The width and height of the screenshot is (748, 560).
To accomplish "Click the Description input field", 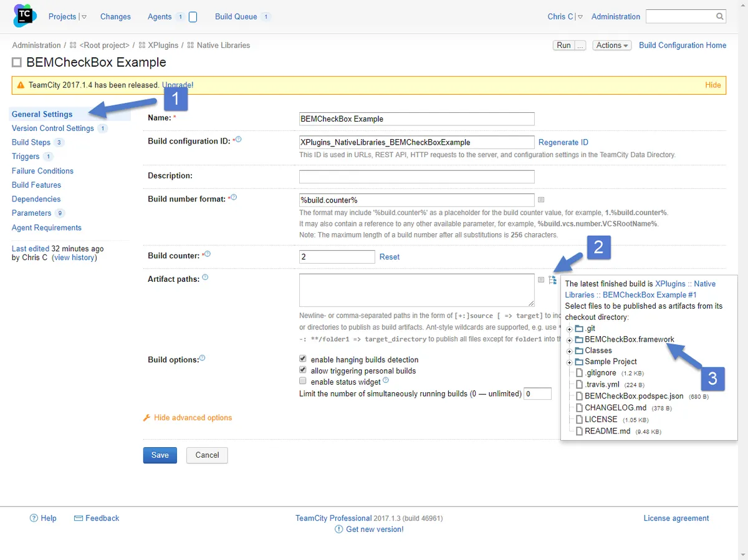I will click(x=417, y=176).
